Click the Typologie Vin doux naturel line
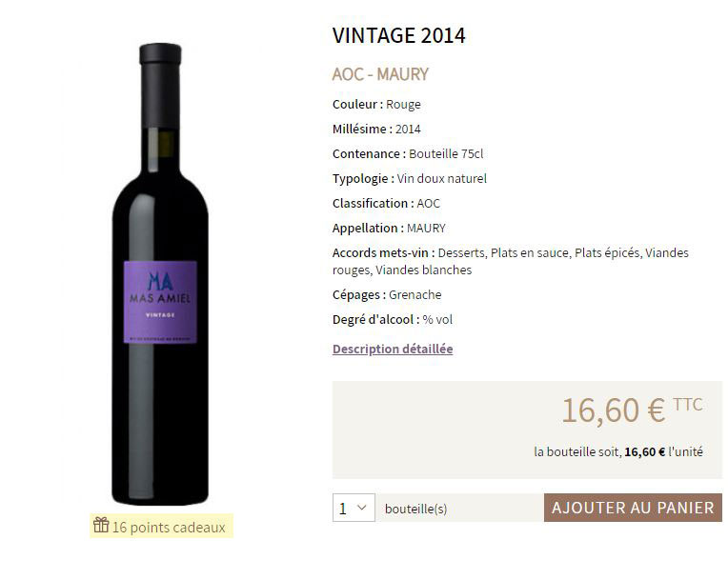Image resolution: width=728 pixels, height=580 pixels. pyautogui.click(x=410, y=179)
